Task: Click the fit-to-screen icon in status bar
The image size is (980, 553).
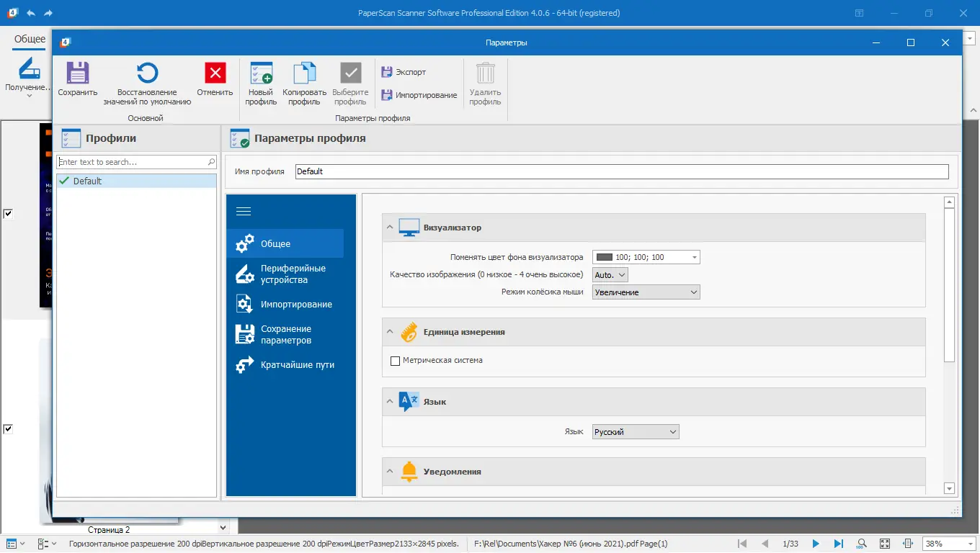Action: coord(885,544)
